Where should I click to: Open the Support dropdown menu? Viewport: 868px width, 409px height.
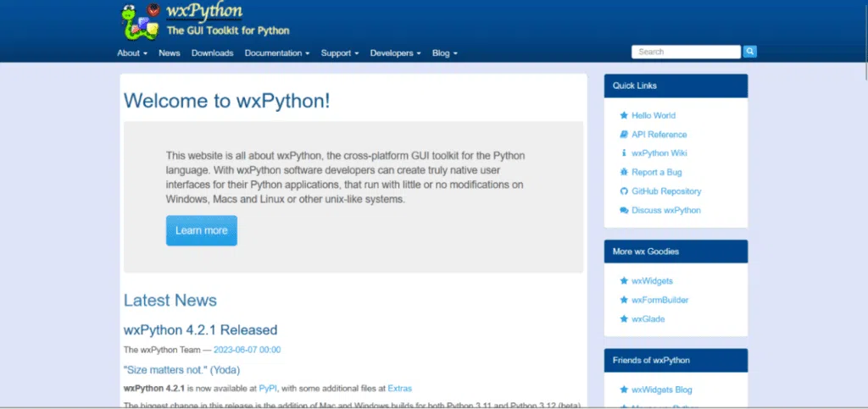pos(339,53)
